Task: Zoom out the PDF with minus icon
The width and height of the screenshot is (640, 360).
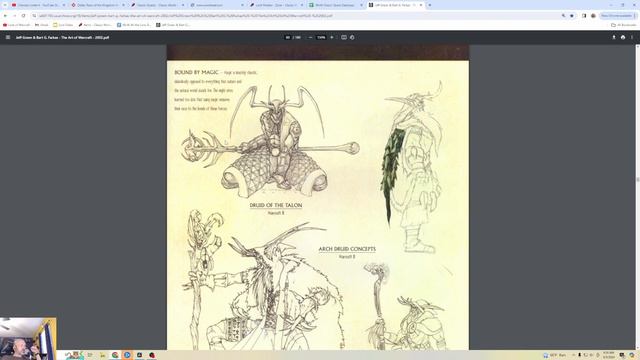Action: coord(310,37)
